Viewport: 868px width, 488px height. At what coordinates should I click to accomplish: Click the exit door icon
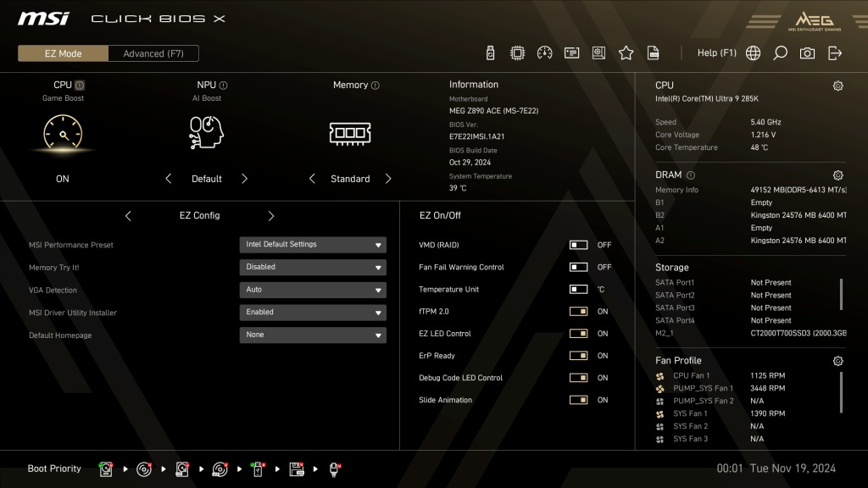[835, 53]
